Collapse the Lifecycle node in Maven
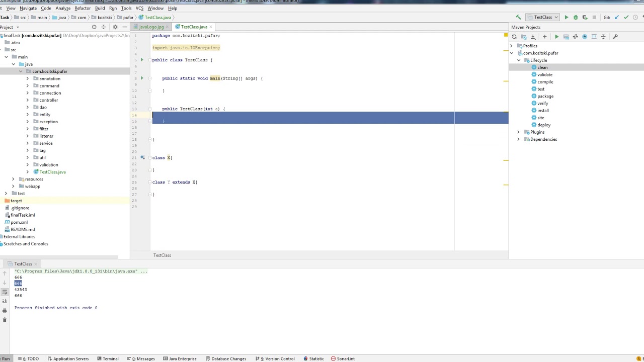The height and width of the screenshot is (362, 644). (519, 60)
